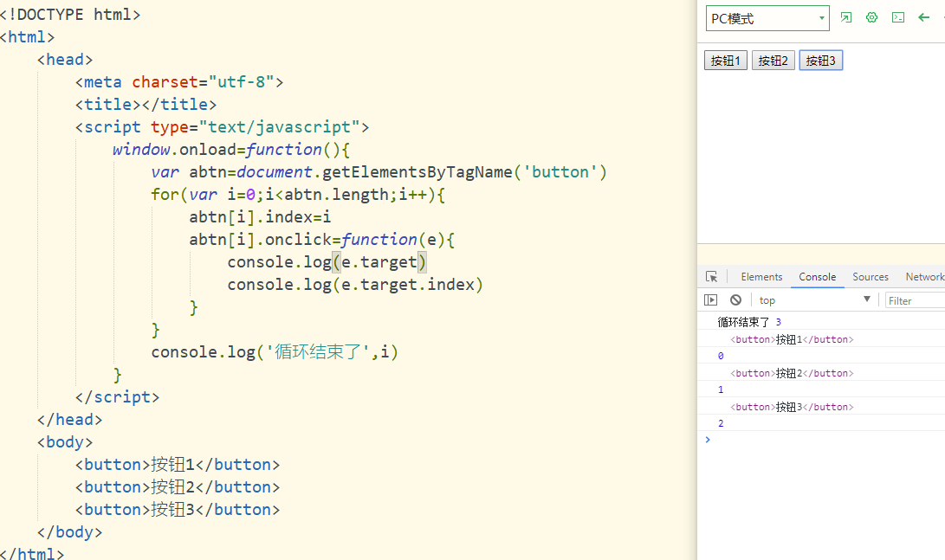Click the terminal command icon in the toolbar
The height and width of the screenshot is (560, 945).
coord(898,16)
